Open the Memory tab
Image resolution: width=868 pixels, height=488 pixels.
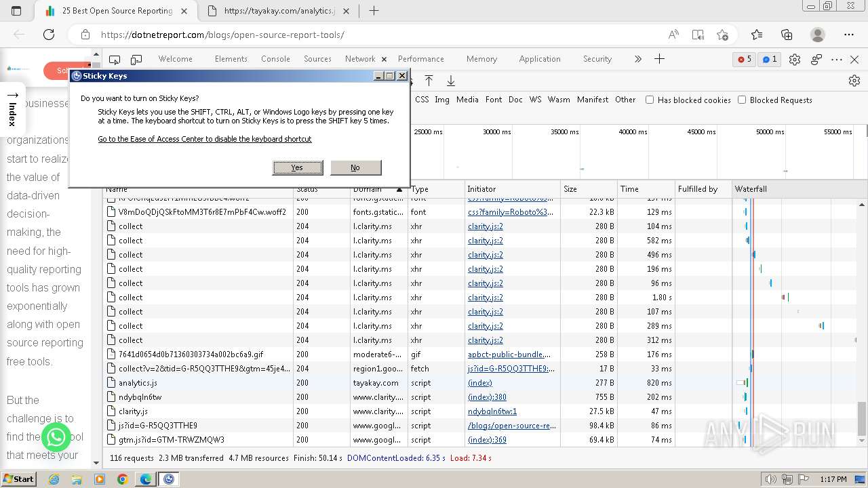tap(481, 59)
